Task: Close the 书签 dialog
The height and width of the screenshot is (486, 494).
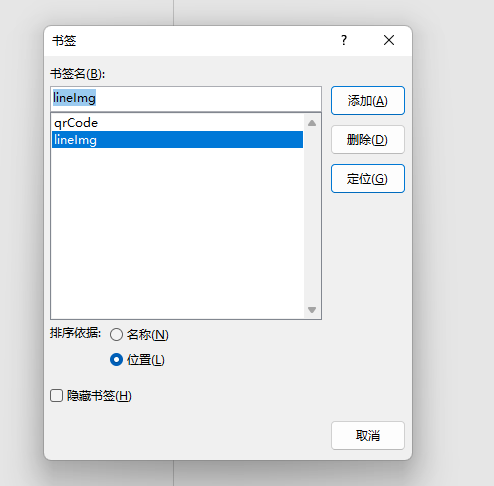Action: click(389, 40)
